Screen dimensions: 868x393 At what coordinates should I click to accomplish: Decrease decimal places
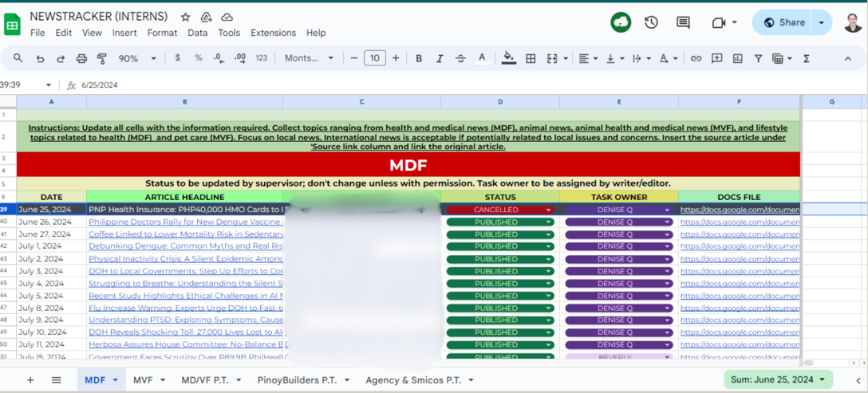pos(219,57)
